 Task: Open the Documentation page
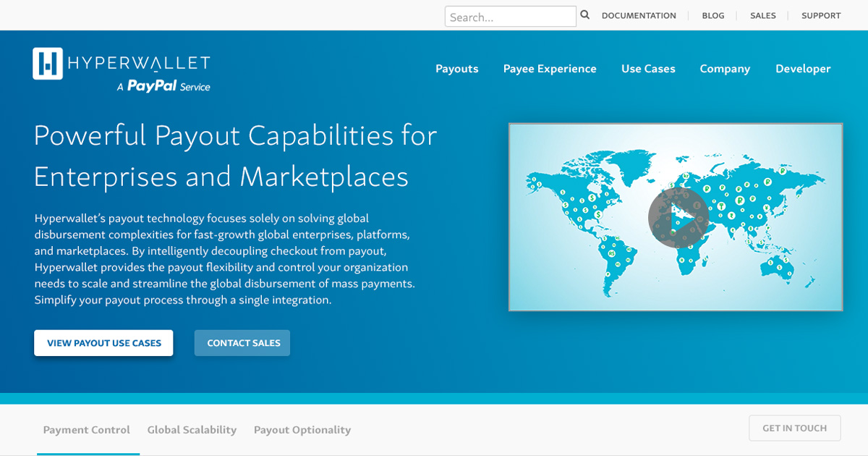click(x=639, y=15)
